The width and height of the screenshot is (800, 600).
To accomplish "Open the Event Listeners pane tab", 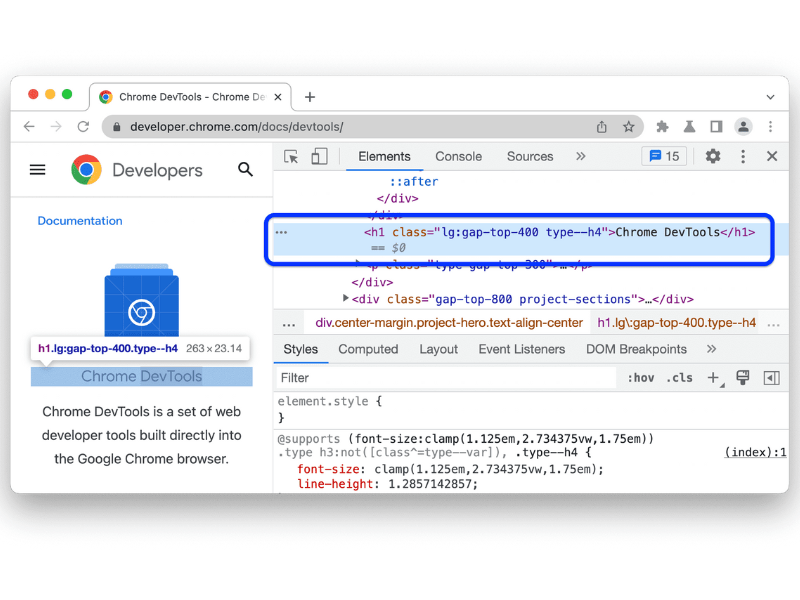I will (x=521, y=349).
